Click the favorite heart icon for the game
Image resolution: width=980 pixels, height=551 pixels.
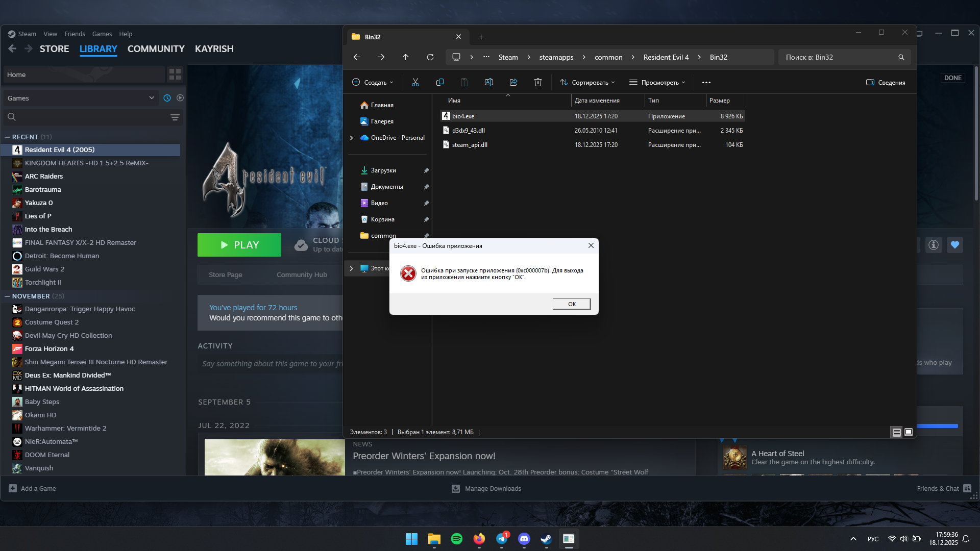click(x=955, y=245)
